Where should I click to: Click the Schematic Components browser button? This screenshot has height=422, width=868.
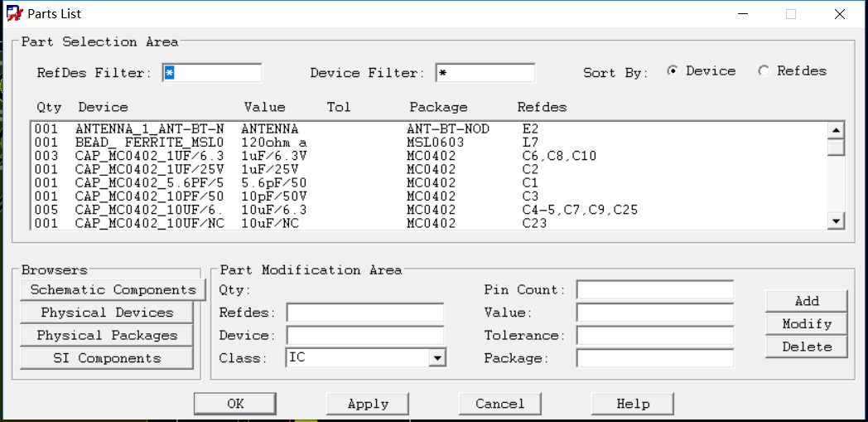point(113,290)
